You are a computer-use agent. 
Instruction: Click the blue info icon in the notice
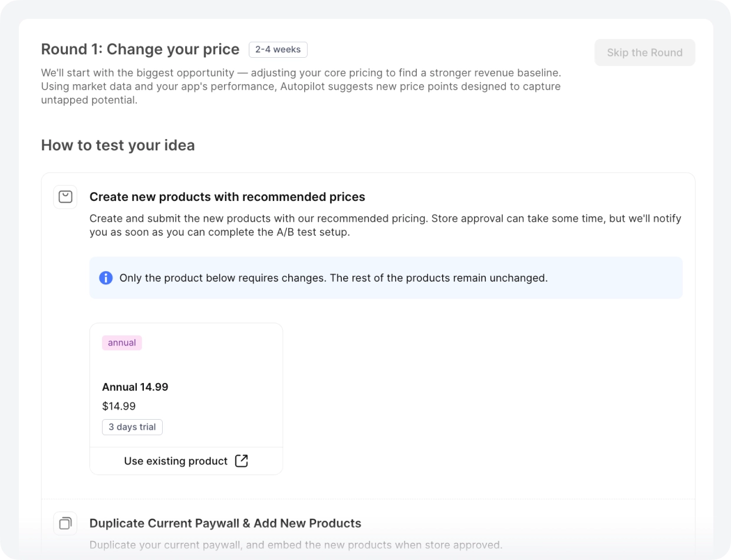pos(106,278)
